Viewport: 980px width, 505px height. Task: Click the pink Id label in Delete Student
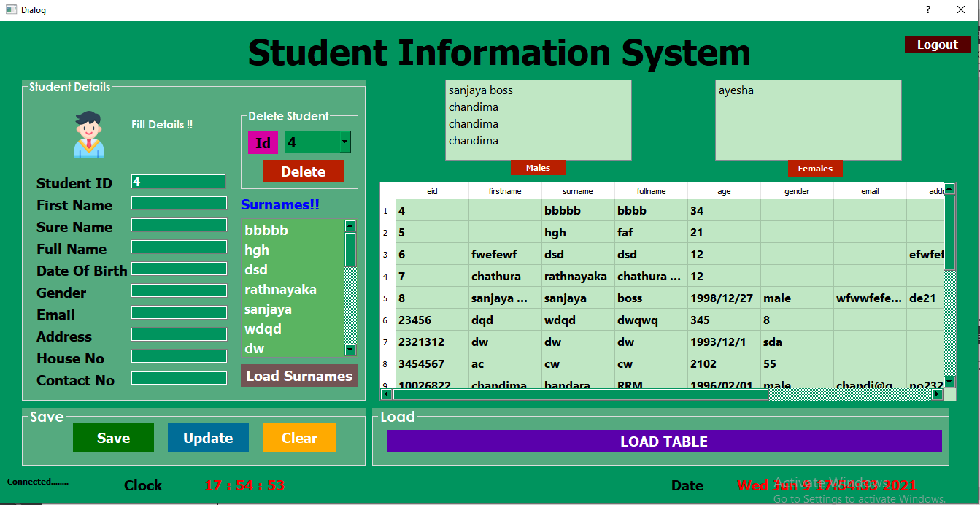tap(263, 142)
